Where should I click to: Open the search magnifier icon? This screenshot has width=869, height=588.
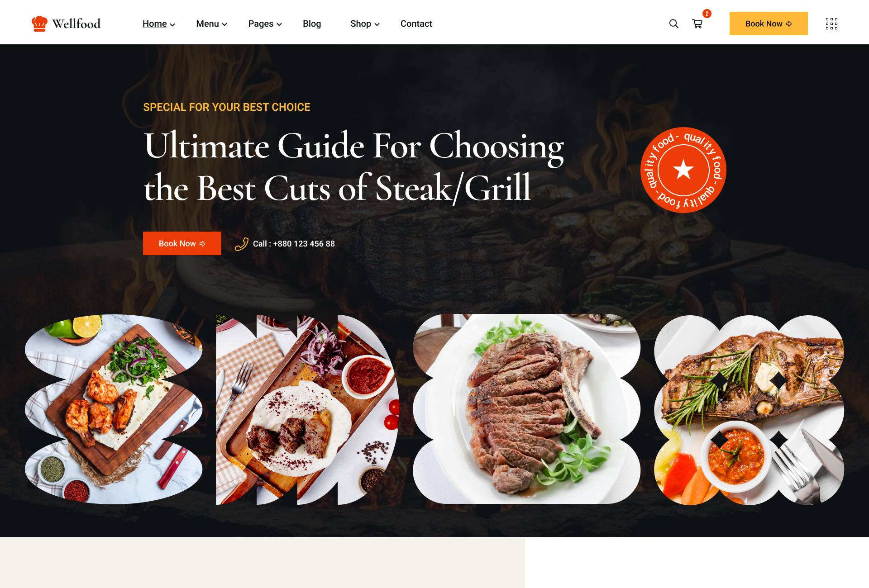click(x=673, y=24)
